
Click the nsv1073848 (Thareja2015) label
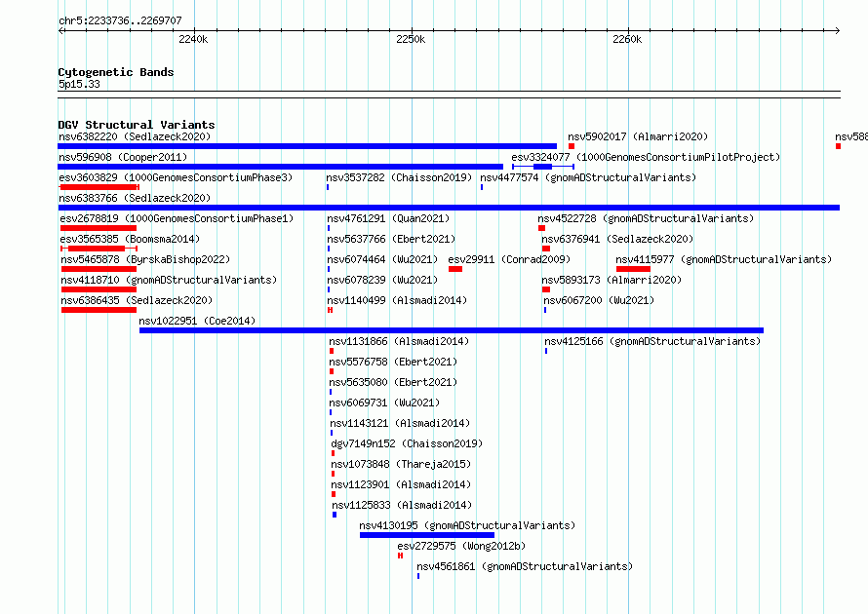pos(401,464)
